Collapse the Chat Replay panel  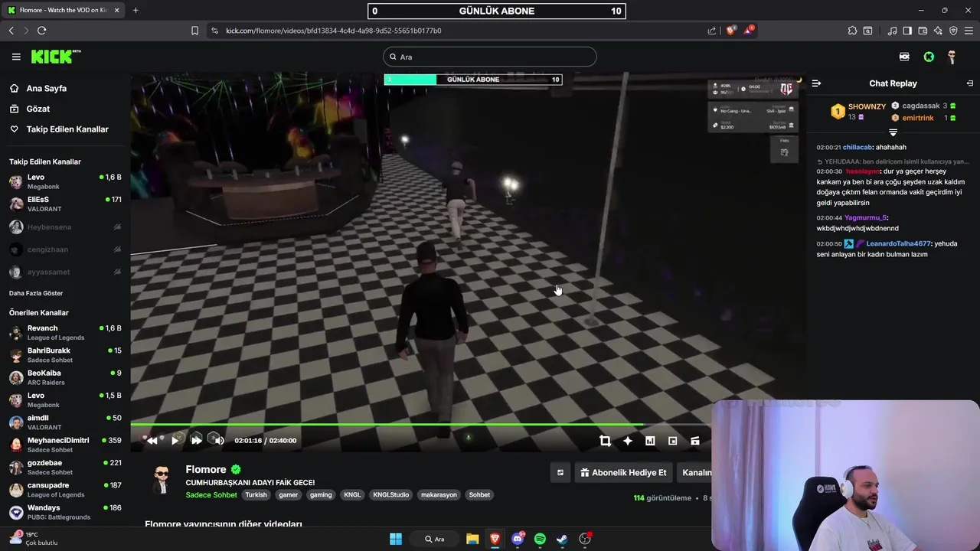pyautogui.click(x=816, y=83)
